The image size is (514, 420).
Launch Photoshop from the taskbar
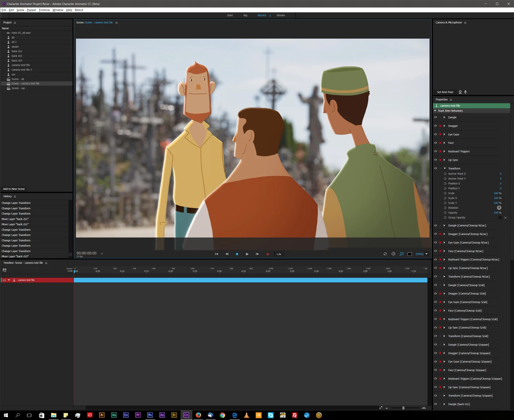pos(150,415)
